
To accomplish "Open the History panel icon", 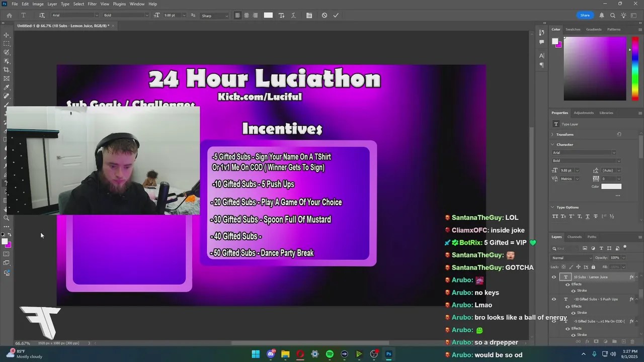I will [x=541, y=33].
